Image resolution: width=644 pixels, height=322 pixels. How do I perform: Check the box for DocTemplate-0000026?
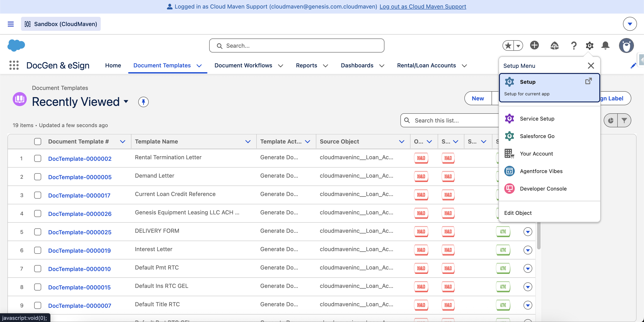37,213
